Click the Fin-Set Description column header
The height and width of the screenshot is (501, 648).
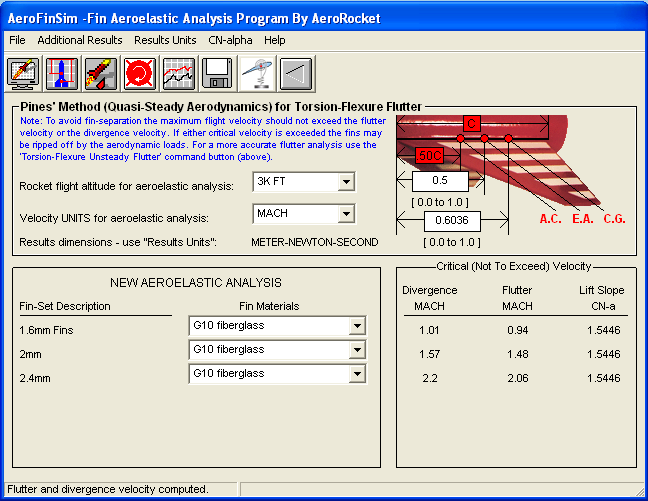pyautogui.click(x=65, y=306)
